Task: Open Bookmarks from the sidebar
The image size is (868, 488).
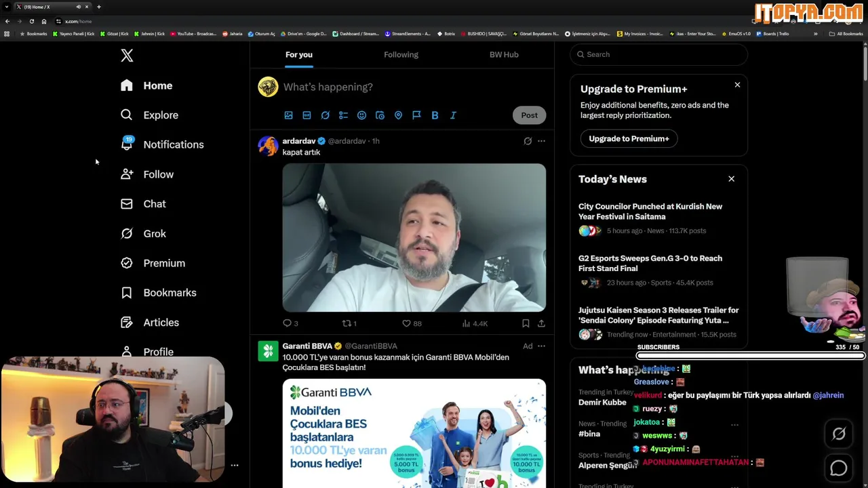Action: [158, 293]
